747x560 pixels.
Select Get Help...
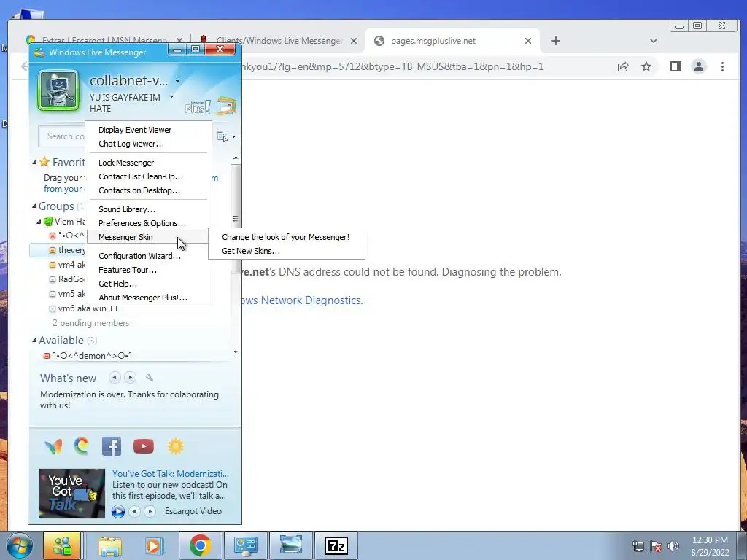(148, 284)
